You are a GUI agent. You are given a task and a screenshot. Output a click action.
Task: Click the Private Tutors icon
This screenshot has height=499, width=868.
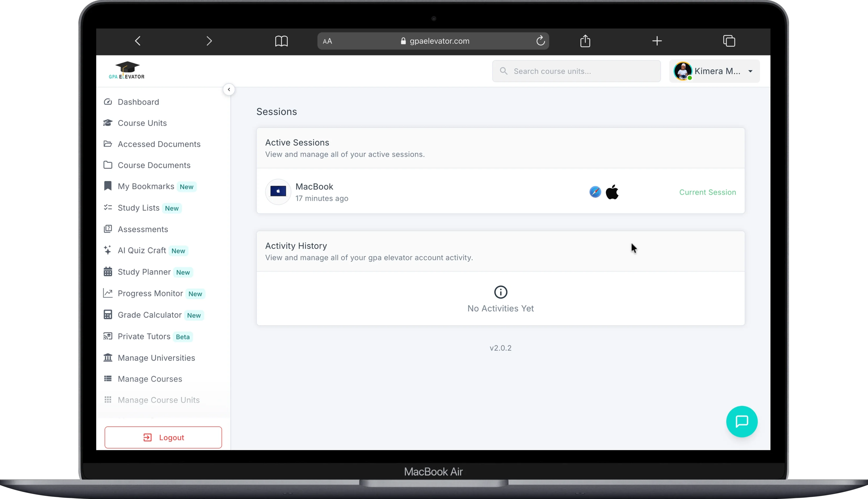108,336
